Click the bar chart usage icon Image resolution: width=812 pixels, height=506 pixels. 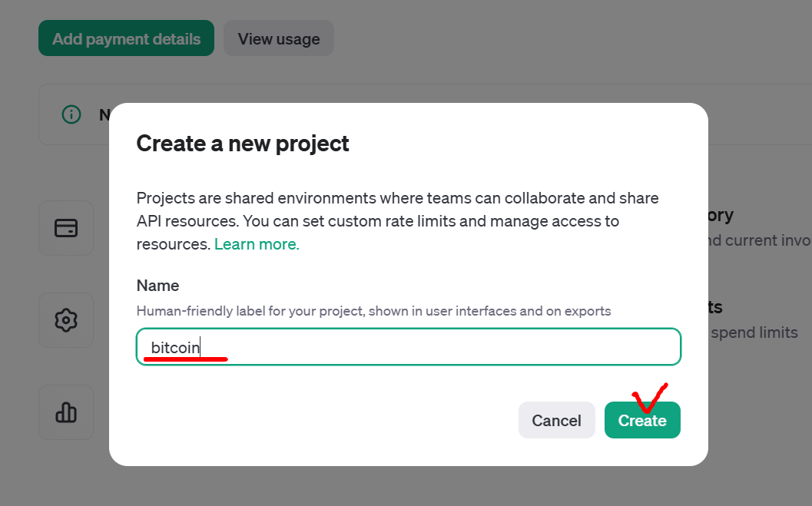[66, 412]
